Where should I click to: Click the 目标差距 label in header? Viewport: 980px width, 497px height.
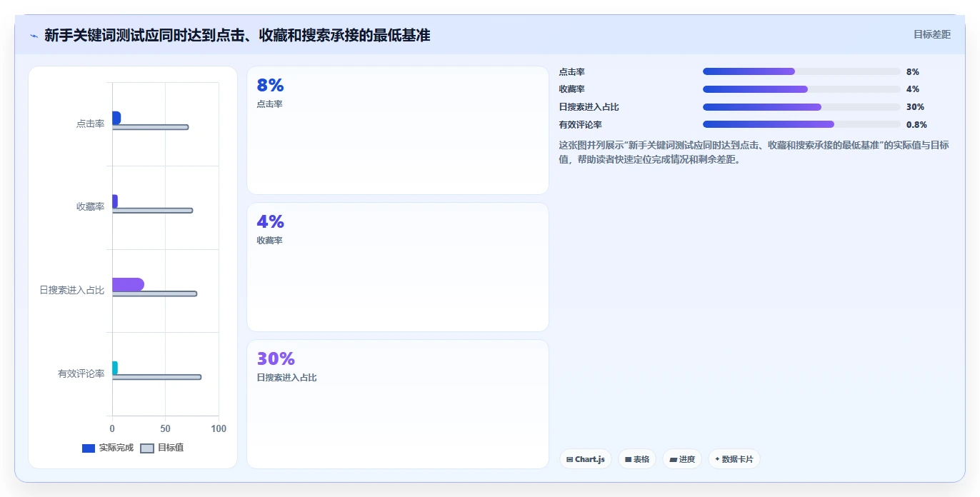coord(932,34)
